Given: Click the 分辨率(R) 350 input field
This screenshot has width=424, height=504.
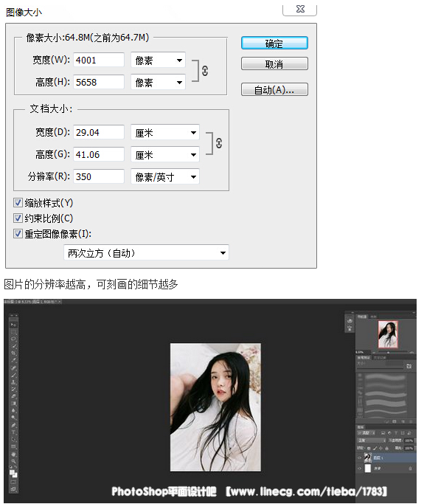Looking at the screenshot, I should [x=99, y=177].
